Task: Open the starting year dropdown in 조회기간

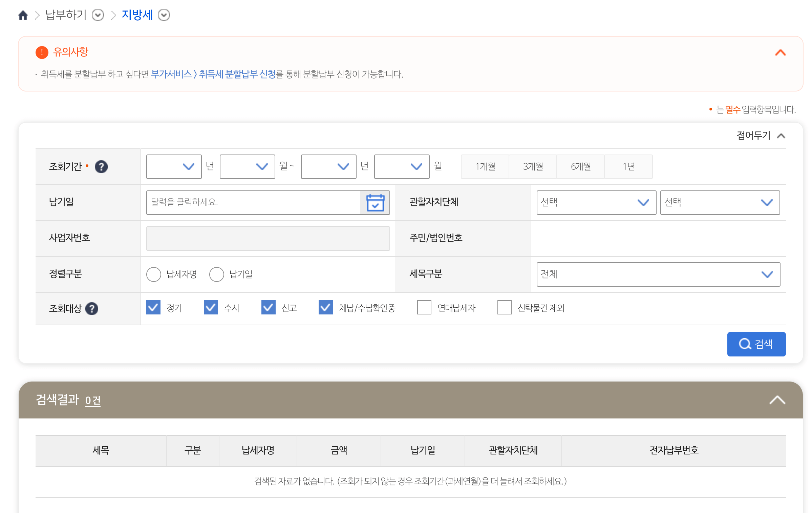Action: [174, 166]
